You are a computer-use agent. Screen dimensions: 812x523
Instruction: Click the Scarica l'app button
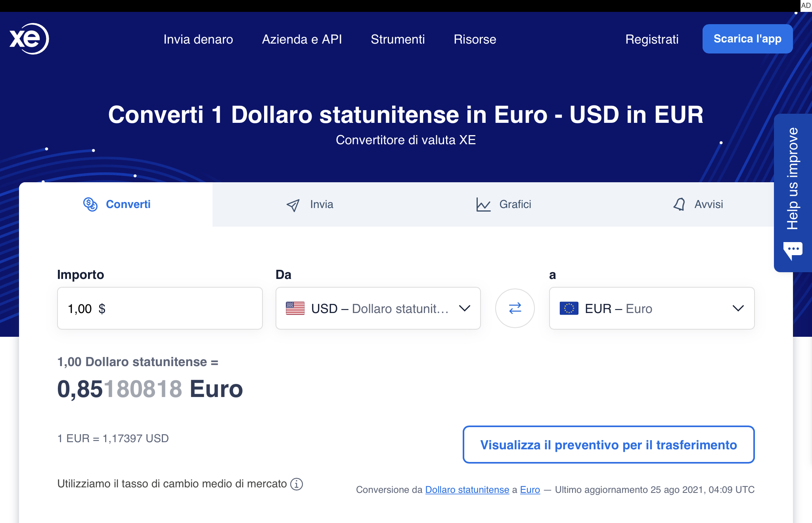pyautogui.click(x=747, y=39)
